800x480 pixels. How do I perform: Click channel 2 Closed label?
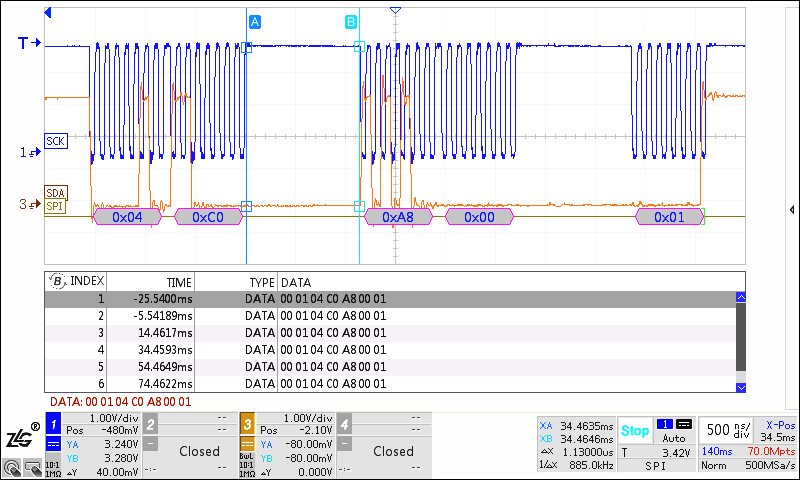click(x=199, y=451)
